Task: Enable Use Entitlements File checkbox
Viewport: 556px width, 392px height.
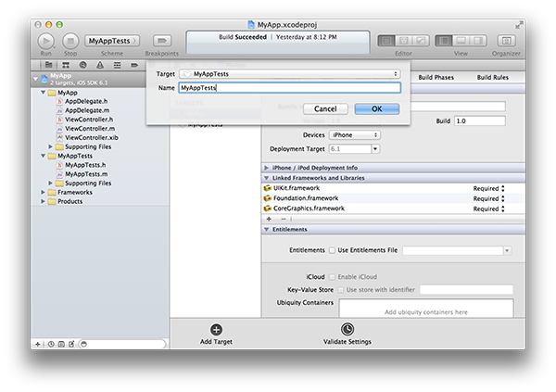Action: (332, 250)
